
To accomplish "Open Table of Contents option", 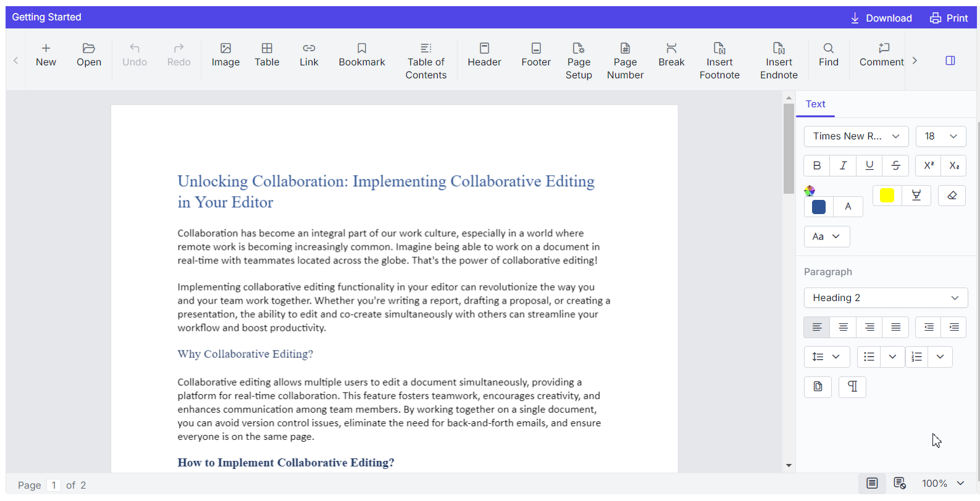I will tap(426, 61).
